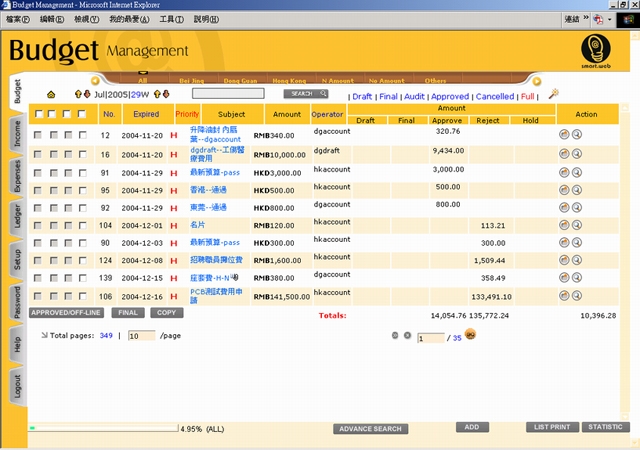Image resolution: width=640 pixels, height=450 pixels.
Task: Tick the fourth header checkbox in the table
Action: (x=82, y=114)
